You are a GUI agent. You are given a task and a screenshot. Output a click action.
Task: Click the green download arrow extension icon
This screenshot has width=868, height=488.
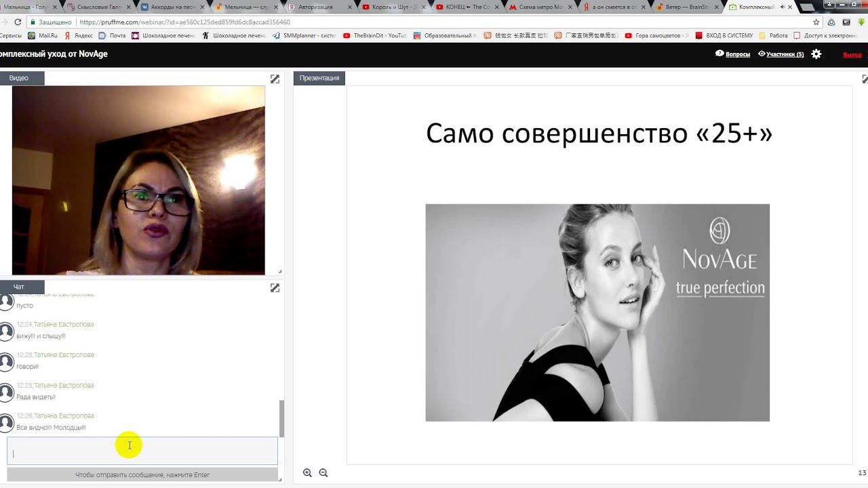click(x=862, y=22)
